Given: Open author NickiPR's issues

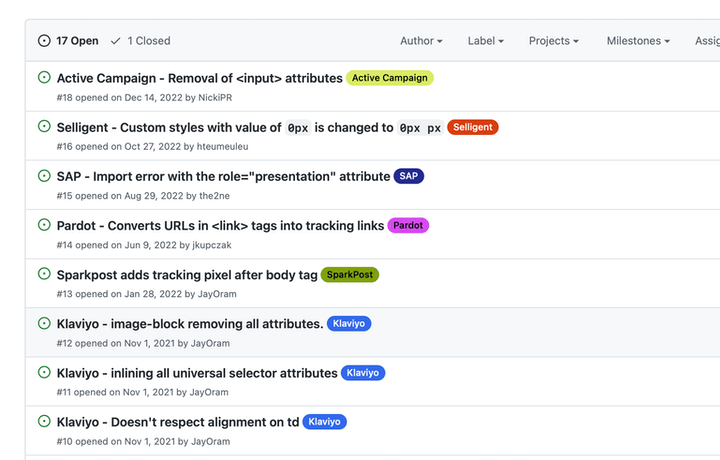Looking at the screenshot, I should click(x=215, y=98).
